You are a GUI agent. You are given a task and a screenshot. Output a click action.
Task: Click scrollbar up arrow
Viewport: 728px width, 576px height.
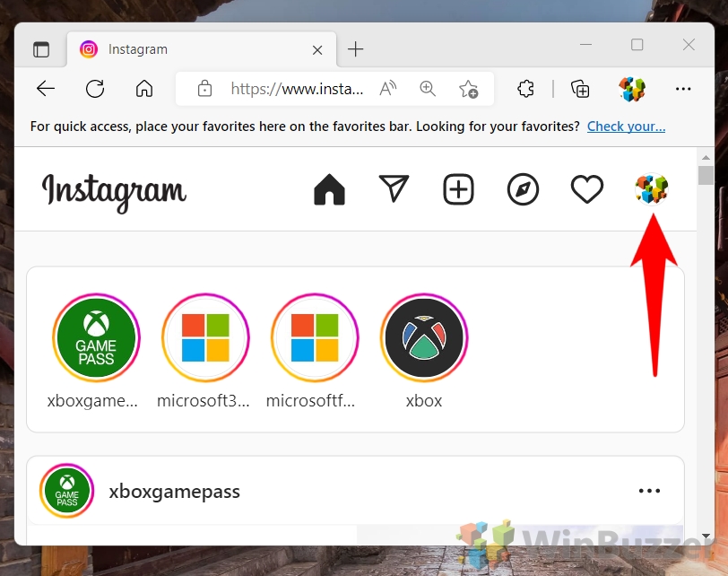(x=706, y=158)
